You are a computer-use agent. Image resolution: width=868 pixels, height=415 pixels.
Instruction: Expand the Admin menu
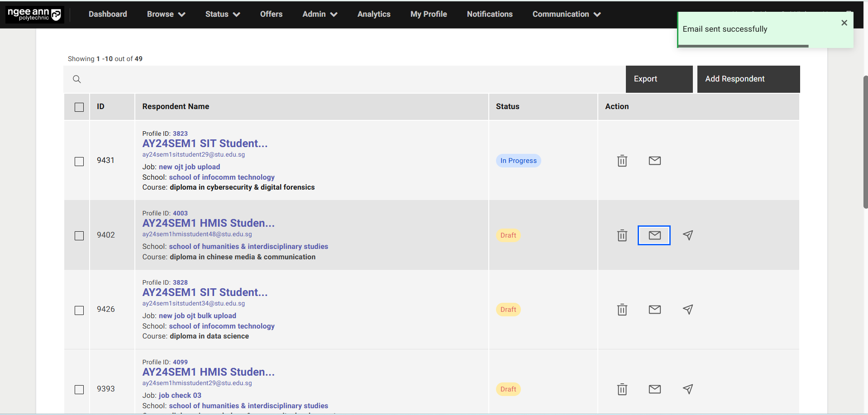pos(319,14)
